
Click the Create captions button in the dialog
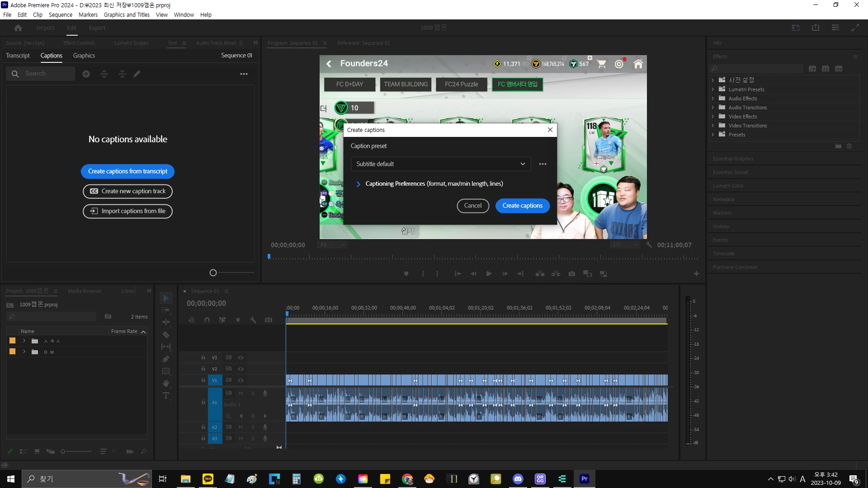point(522,206)
